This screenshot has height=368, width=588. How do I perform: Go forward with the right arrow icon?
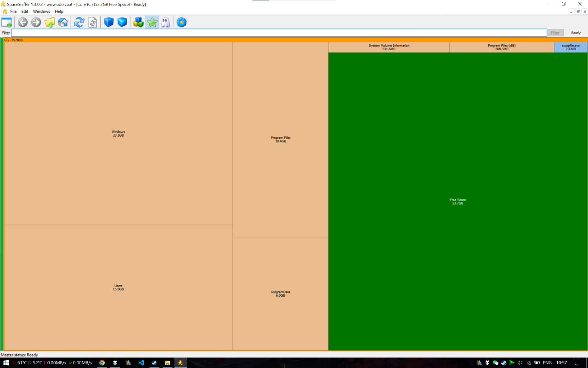(36, 22)
